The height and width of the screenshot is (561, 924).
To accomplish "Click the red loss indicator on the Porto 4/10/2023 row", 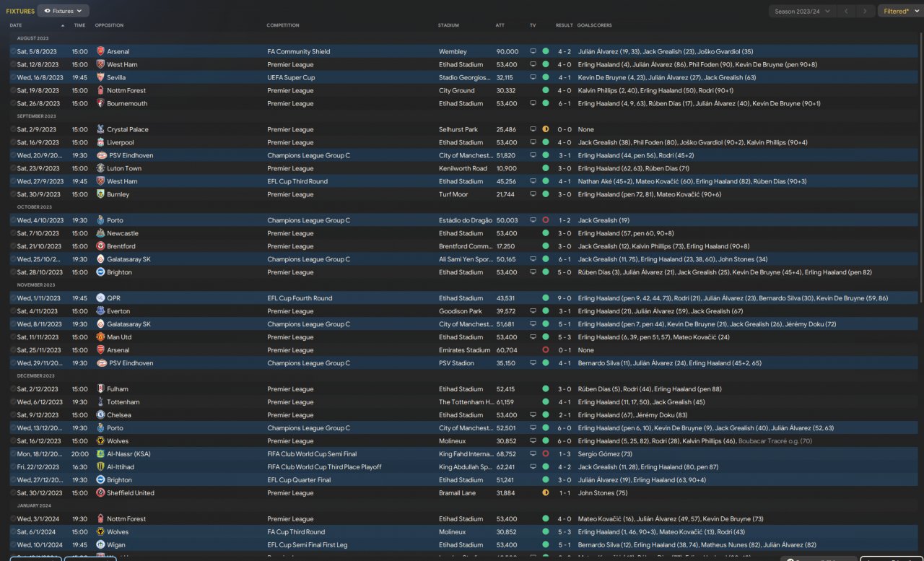I will coord(546,221).
